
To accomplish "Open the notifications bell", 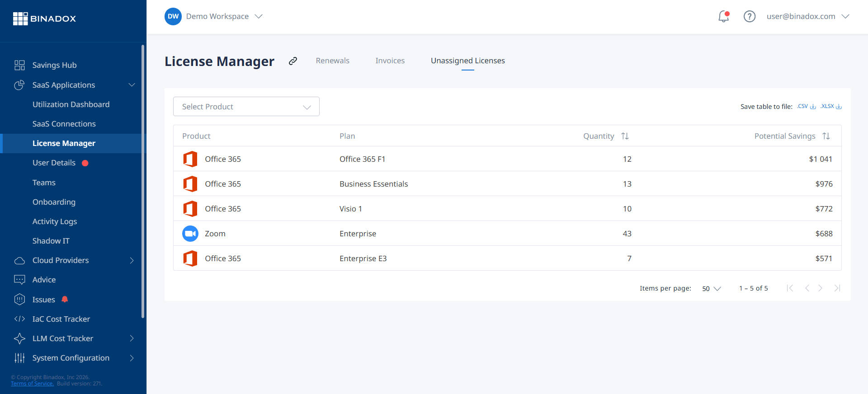I will pos(724,16).
